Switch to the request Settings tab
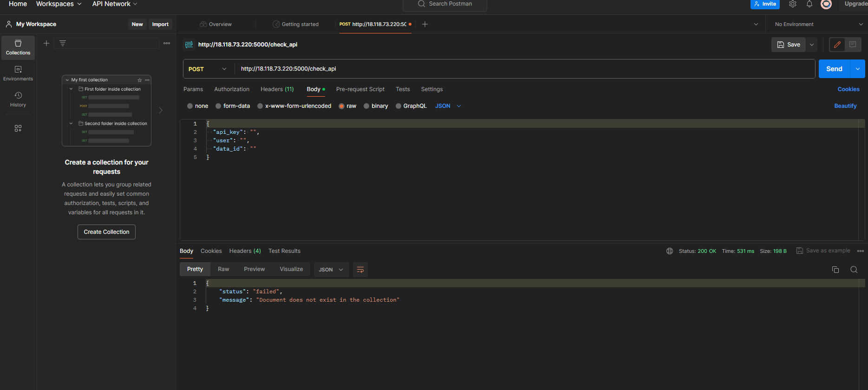The image size is (868, 390). point(432,89)
